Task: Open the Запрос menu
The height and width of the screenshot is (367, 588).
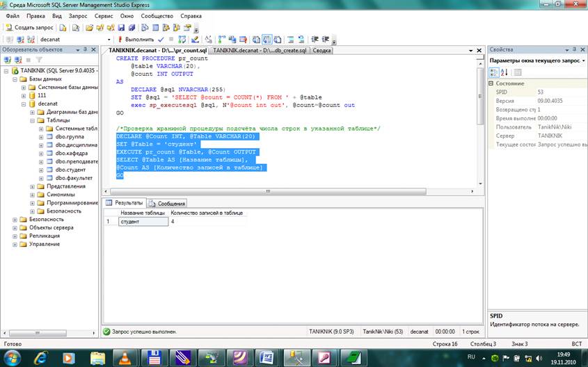Action: (77, 15)
